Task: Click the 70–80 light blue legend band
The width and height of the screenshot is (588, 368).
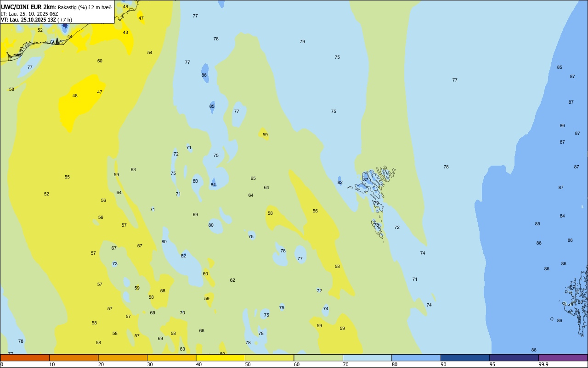Action: tap(367, 357)
